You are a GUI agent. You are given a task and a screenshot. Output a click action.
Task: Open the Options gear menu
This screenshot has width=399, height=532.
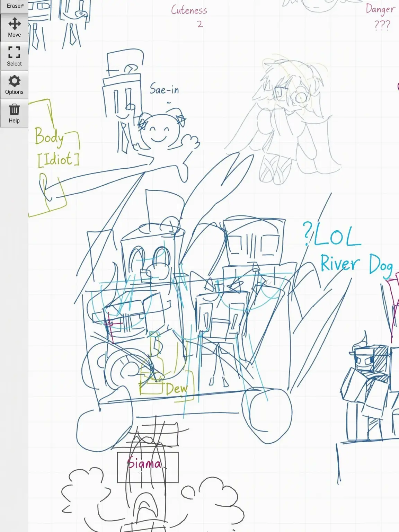pos(14,85)
